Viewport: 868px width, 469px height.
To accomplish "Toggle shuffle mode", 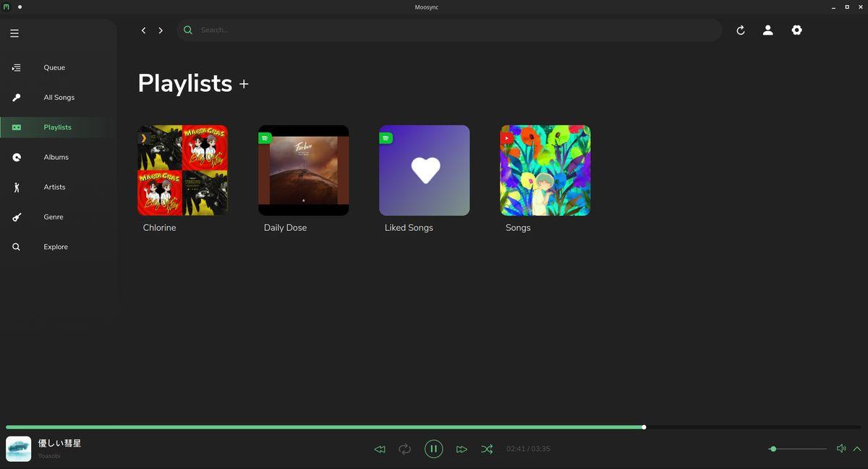I will [487, 449].
